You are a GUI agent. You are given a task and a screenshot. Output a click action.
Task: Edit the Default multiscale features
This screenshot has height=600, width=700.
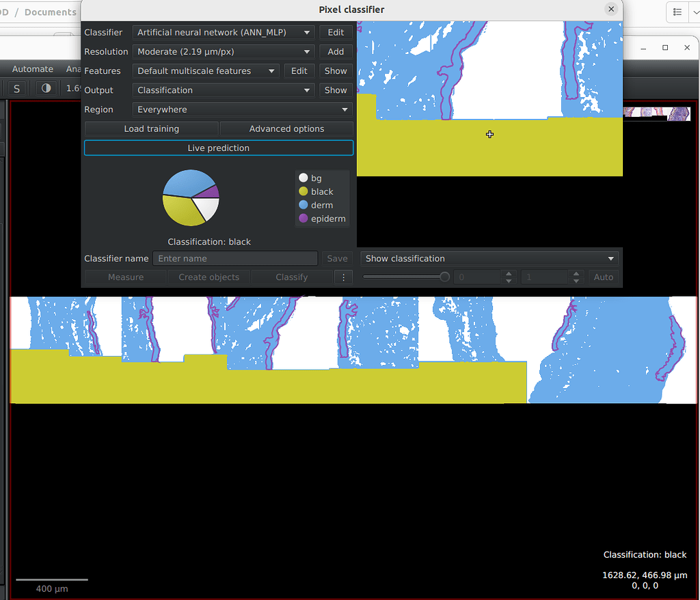[x=299, y=70]
